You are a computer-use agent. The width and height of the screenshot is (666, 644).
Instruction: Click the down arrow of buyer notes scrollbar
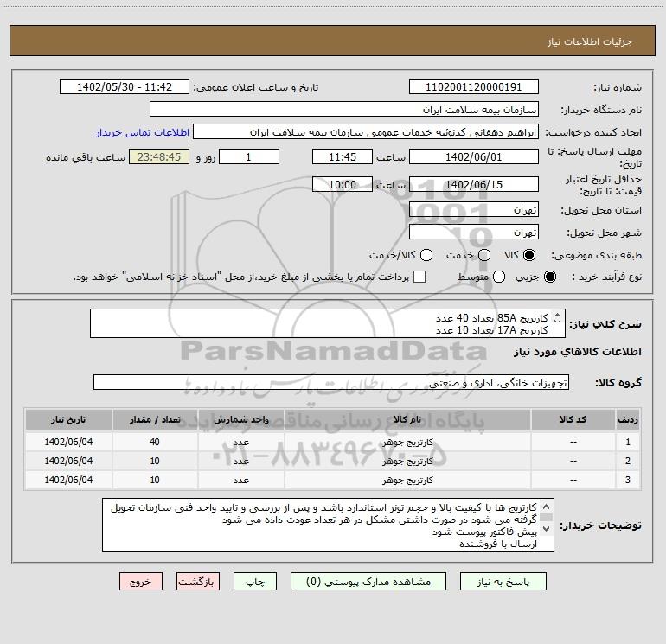pos(547,529)
